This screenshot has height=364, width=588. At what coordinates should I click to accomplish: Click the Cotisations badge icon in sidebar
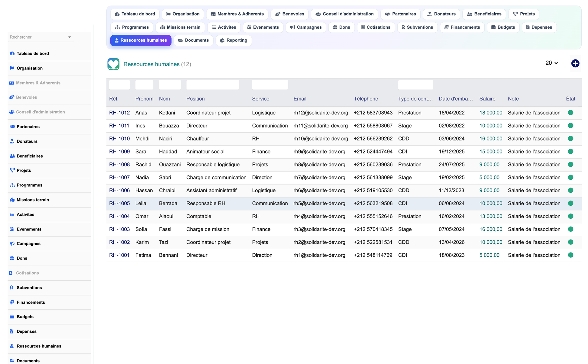pos(11,273)
